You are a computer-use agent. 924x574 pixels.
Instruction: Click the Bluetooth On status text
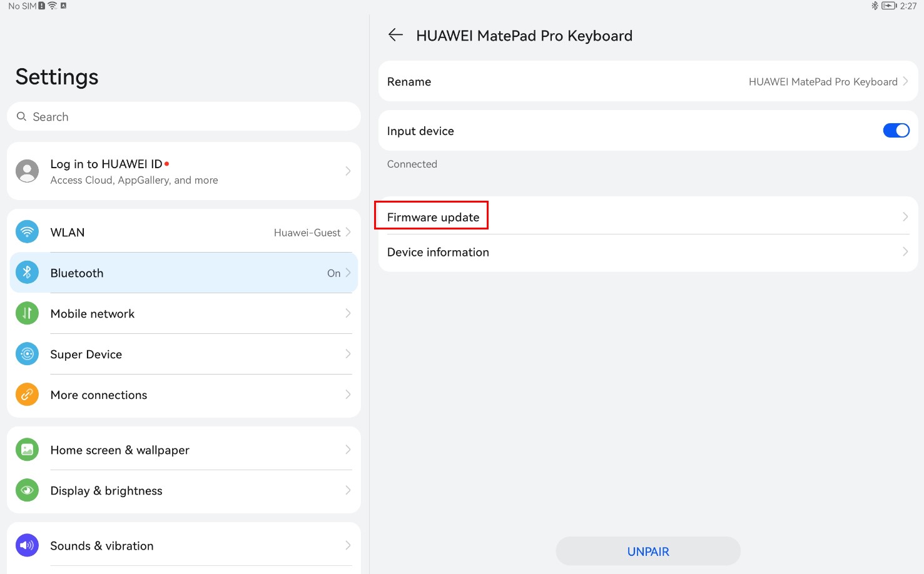333,273
